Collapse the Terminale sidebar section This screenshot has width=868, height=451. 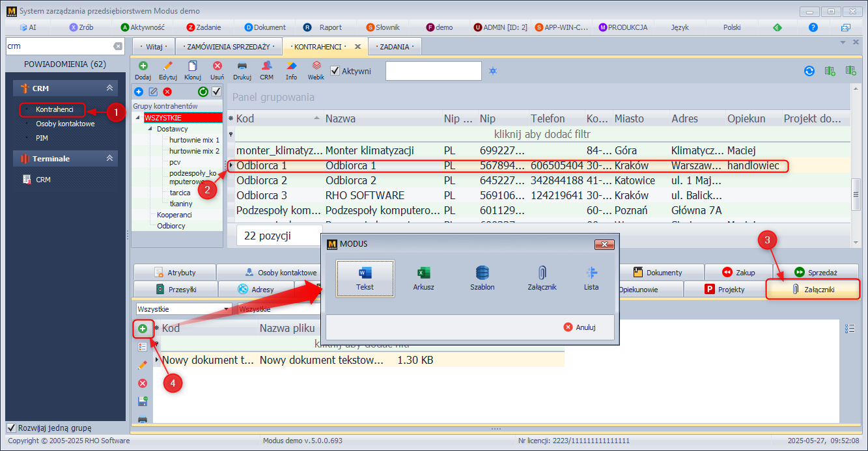coord(109,158)
